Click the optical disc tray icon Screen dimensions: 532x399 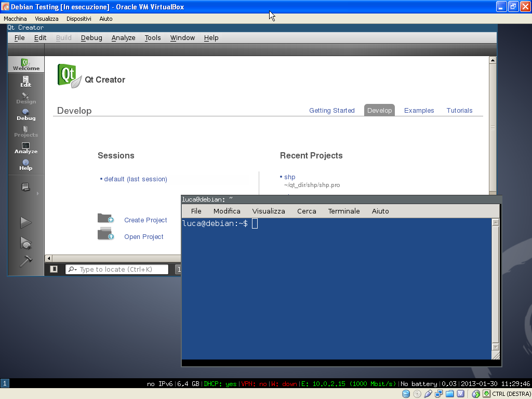416,394
